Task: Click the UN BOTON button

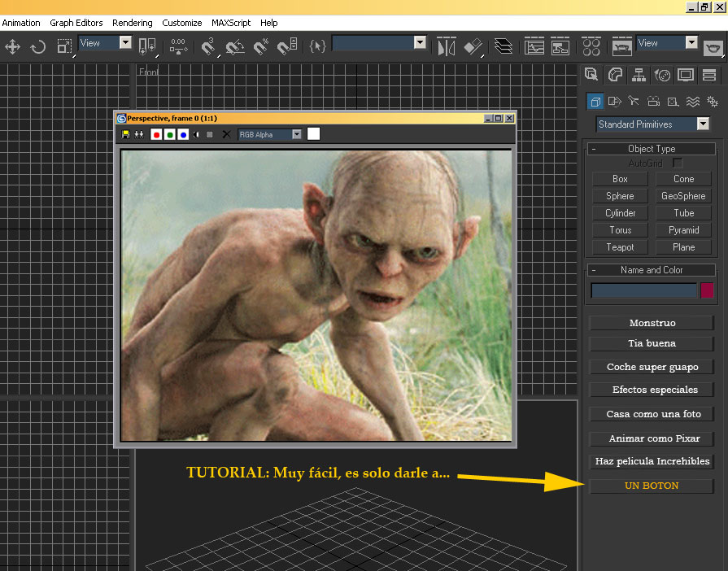Action: pyautogui.click(x=652, y=486)
